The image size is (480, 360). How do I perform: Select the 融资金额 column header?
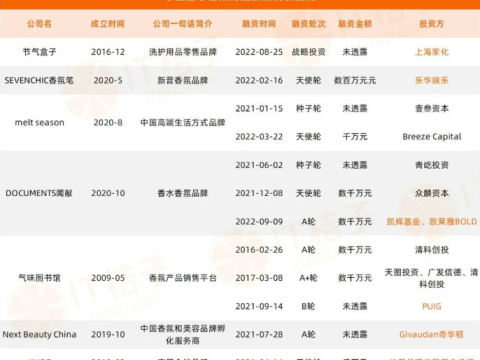[x=355, y=24]
